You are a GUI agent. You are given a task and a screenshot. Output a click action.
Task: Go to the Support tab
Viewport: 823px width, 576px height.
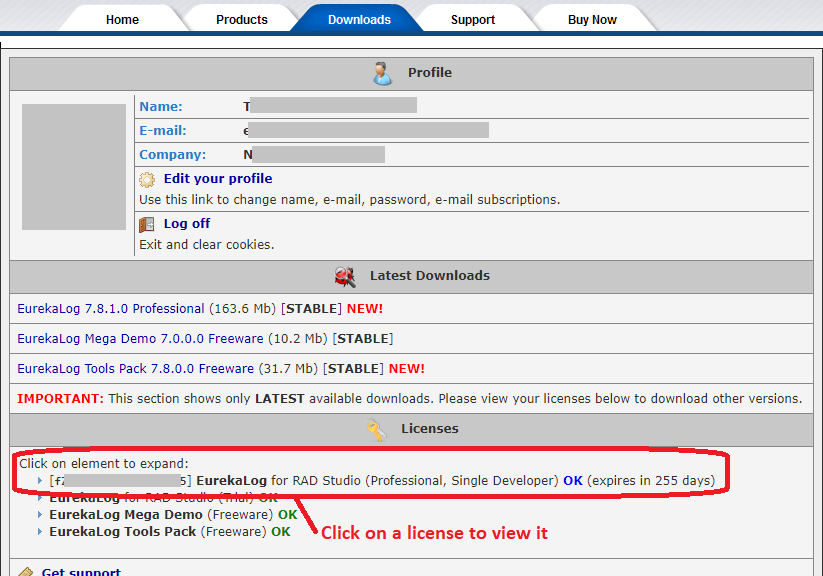pos(472,19)
